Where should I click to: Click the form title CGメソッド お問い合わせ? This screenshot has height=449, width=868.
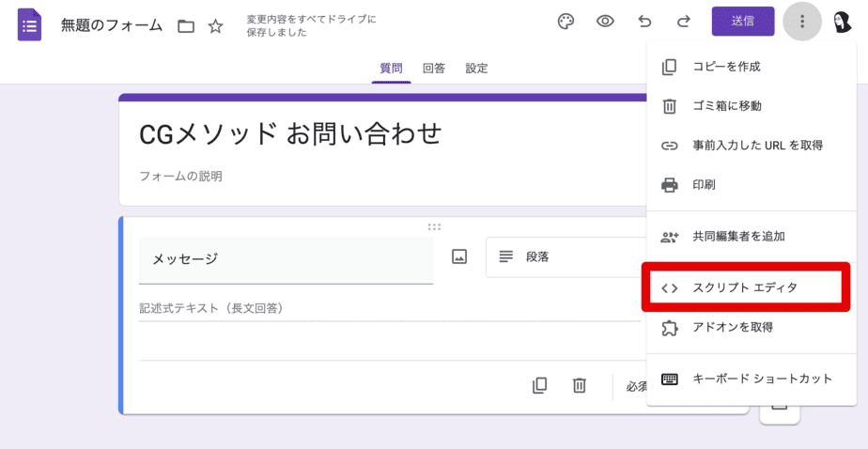coord(290,134)
